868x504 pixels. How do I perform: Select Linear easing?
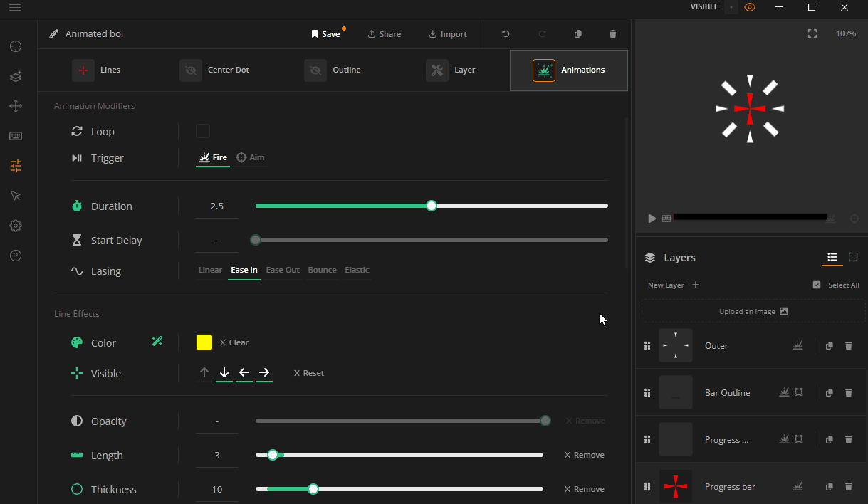210,270
